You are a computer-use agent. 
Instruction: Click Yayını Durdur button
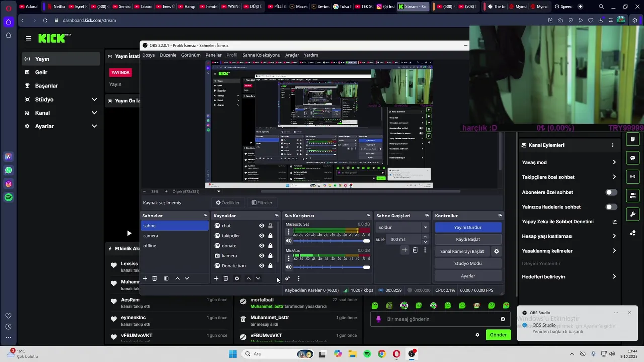tap(468, 227)
